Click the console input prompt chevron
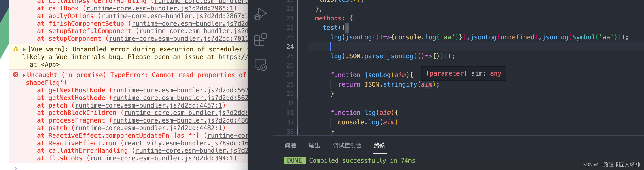The image size is (644, 170). 16,168
